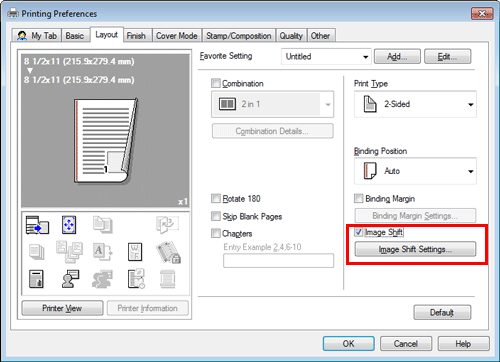This screenshot has height=362, width=500.
Task: Open the Finish tab
Action: (x=136, y=36)
